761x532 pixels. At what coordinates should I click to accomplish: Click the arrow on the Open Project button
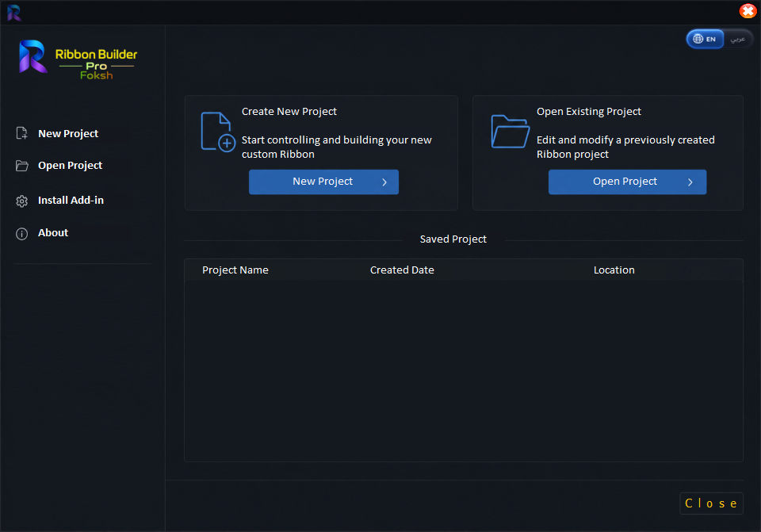click(x=690, y=182)
